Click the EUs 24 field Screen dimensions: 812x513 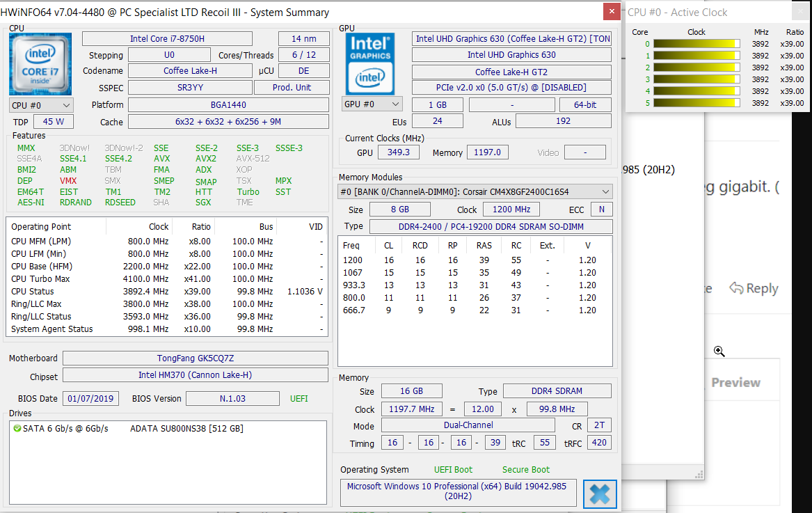click(438, 120)
